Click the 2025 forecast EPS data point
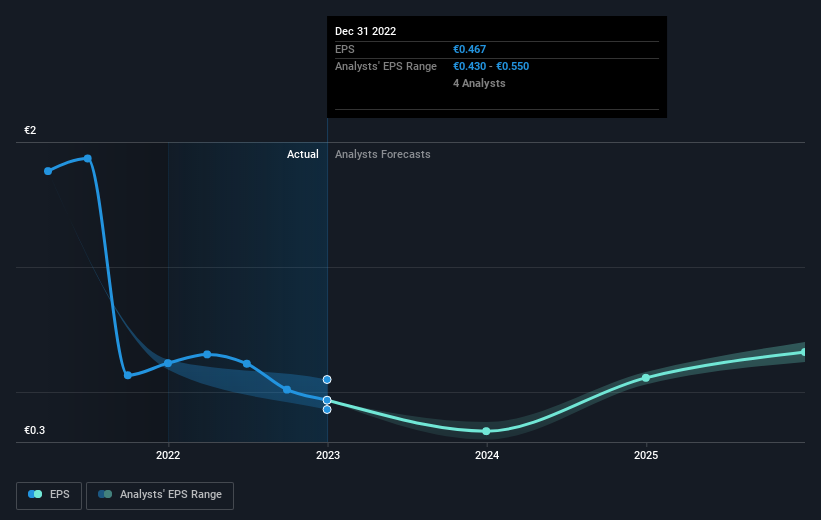The height and width of the screenshot is (520, 821). point(646,378)
